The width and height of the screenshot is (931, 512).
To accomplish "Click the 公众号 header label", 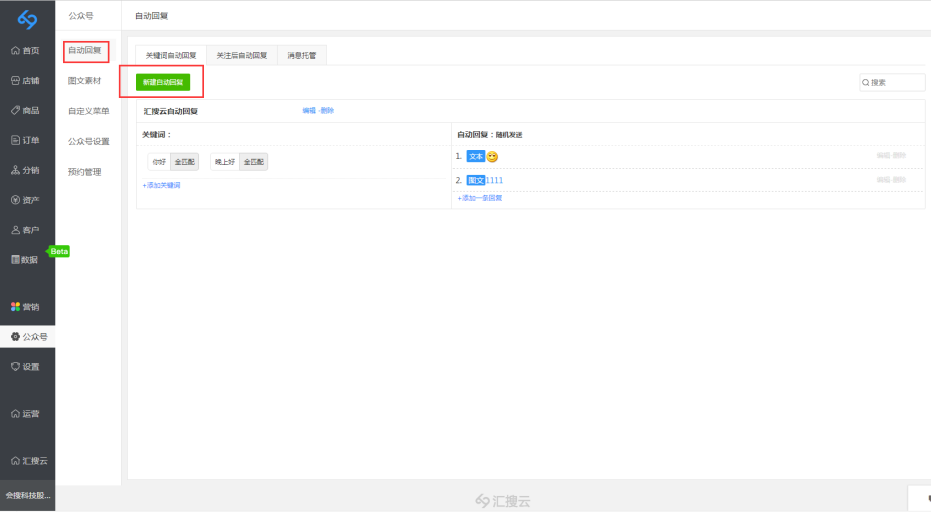I will click(81, 16).
